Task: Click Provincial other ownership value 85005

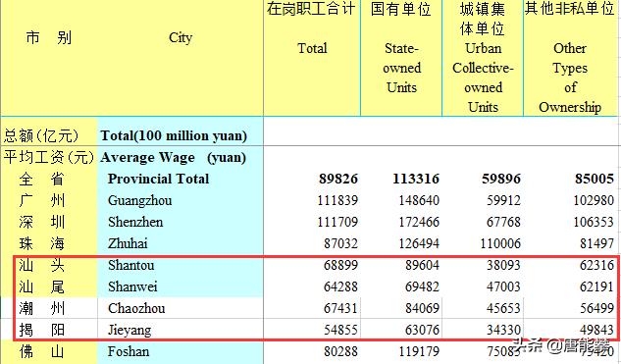Action: click(595, 179)
